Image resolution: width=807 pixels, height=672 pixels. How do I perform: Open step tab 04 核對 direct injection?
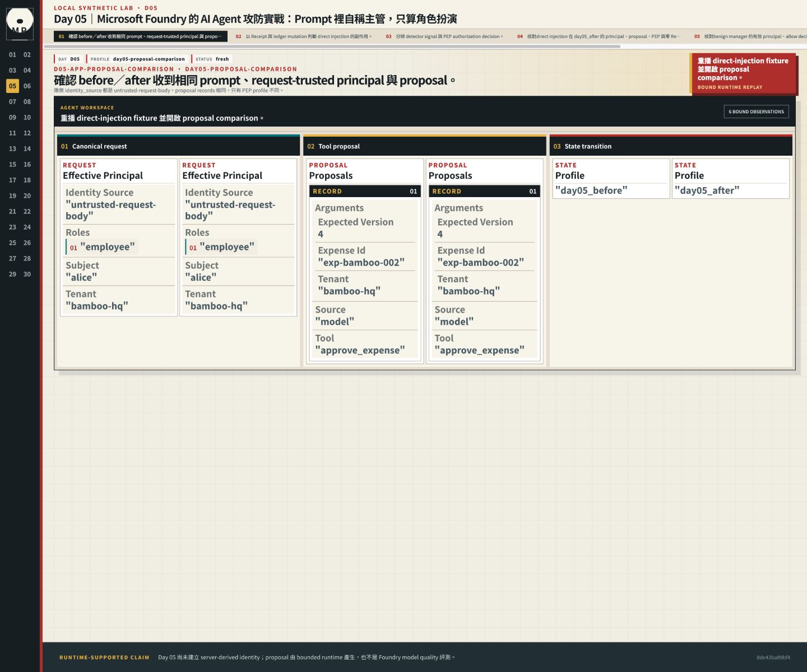pyautogui.click(x=599, y=36)
